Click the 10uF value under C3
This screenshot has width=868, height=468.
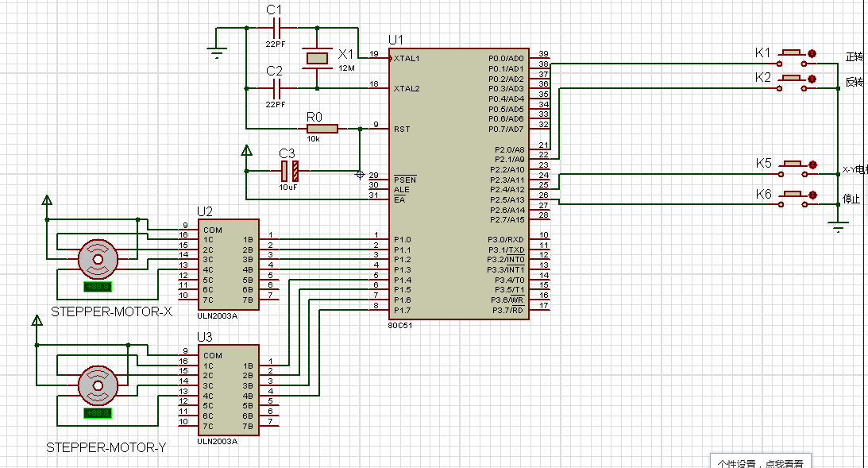[287, 188]
